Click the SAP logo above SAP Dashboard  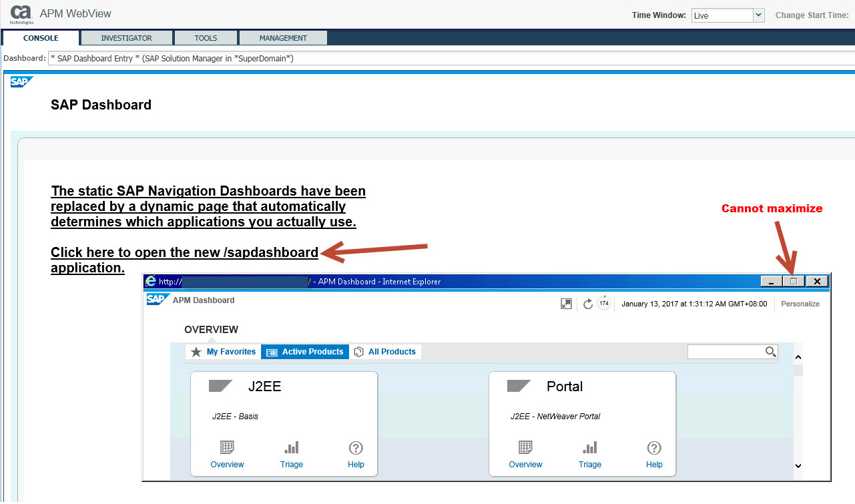[x=21, y=82]
